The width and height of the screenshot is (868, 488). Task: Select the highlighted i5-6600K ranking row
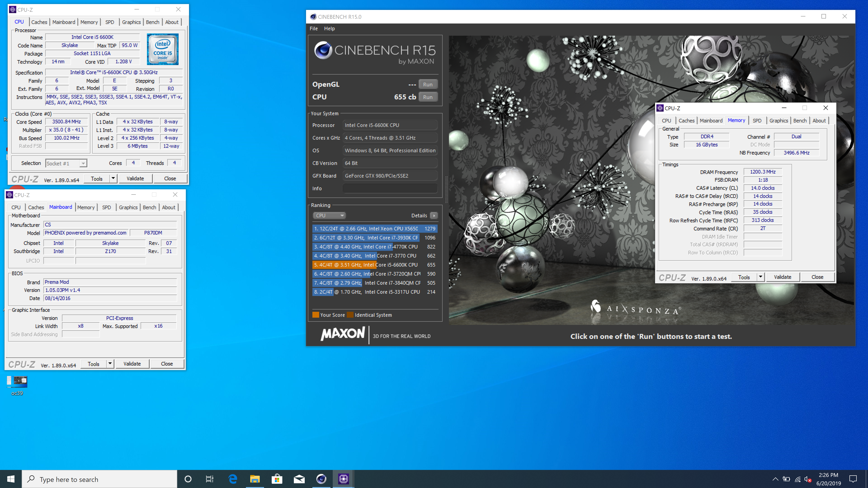click(x=375, y=265)
